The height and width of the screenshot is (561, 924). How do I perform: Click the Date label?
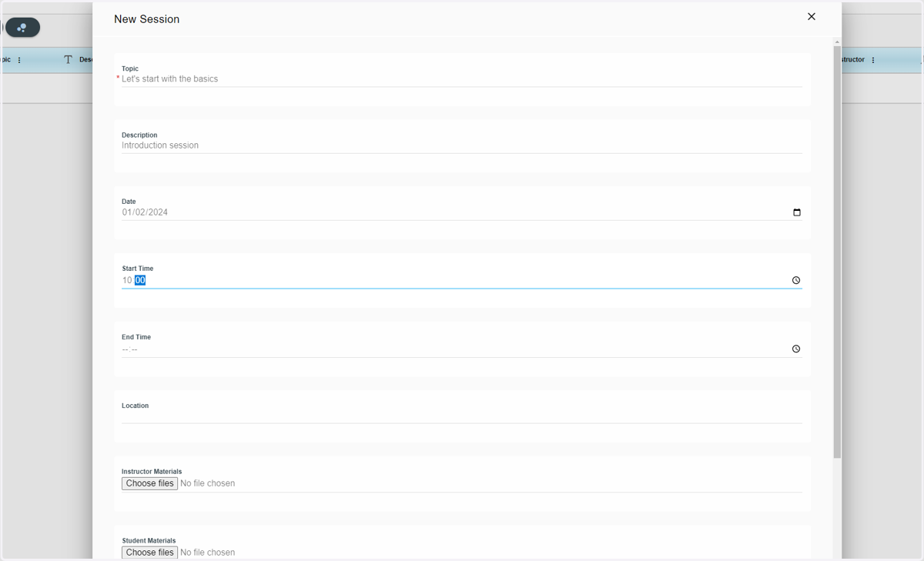click(129, 202)
